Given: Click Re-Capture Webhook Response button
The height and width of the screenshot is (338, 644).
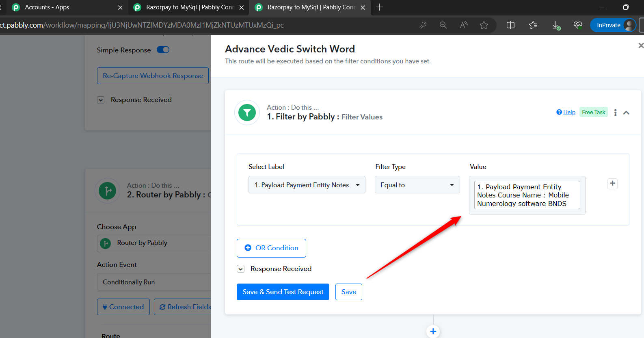Looking at the screenshot, I should (x=153, y=76).
